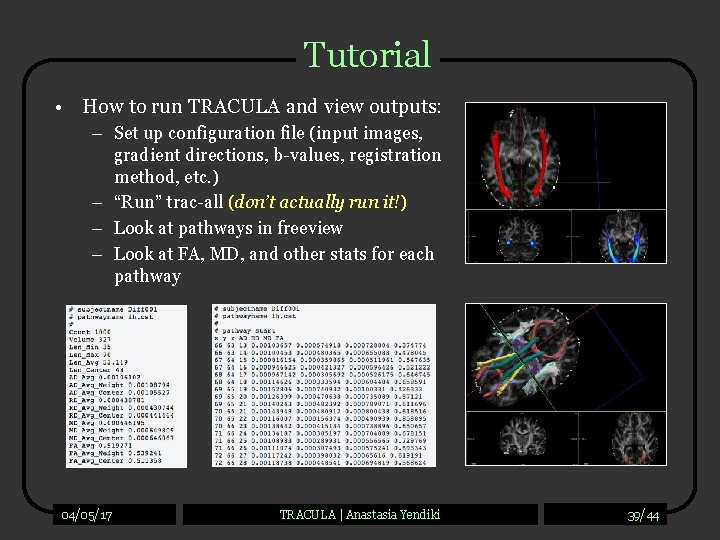Click the table row starting '68 64 17'
The image size is (720, 540).
tap(322, 375)
